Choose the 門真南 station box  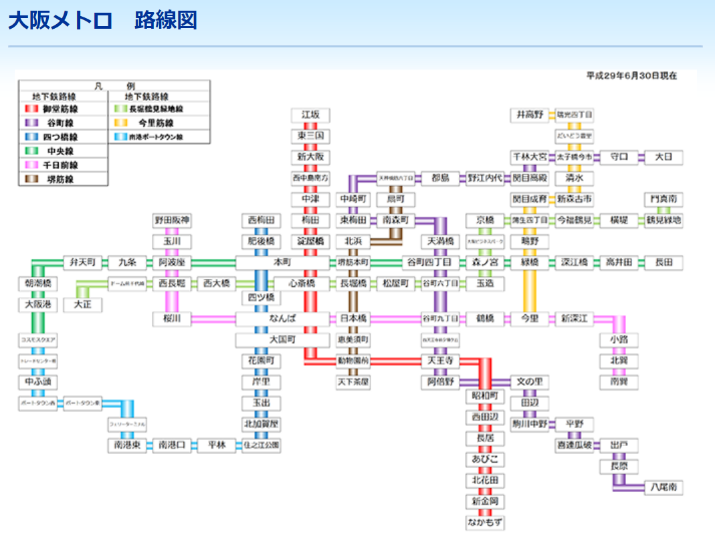pos(664,199)
